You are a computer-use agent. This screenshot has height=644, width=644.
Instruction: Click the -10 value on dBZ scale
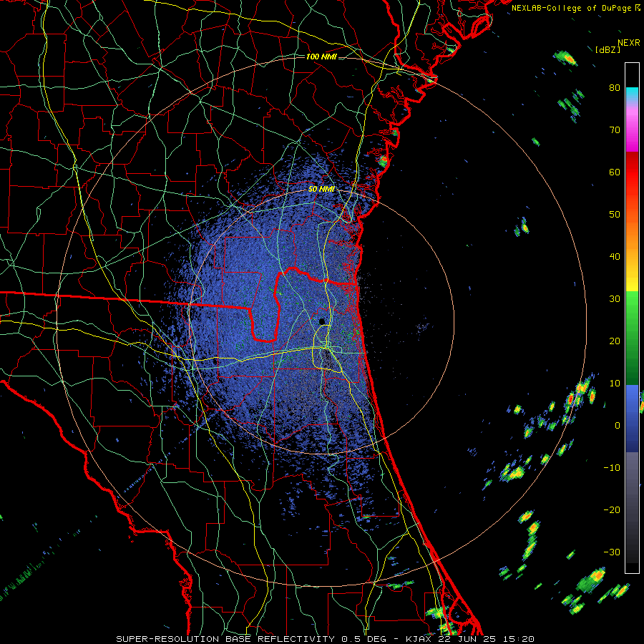click(x=612, y=468)
